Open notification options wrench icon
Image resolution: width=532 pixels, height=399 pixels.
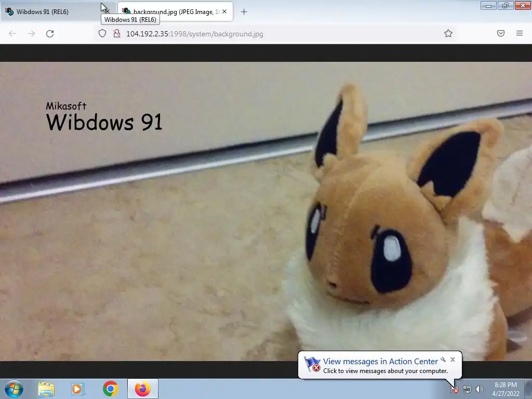coord(443,360)
